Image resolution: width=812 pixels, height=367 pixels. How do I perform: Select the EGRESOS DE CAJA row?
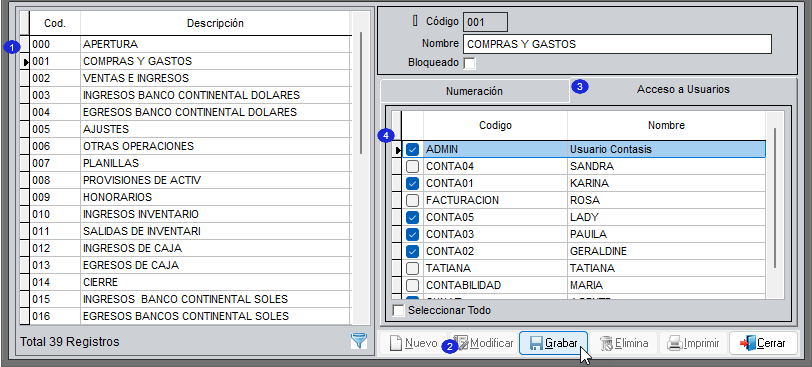coord(190,265)
